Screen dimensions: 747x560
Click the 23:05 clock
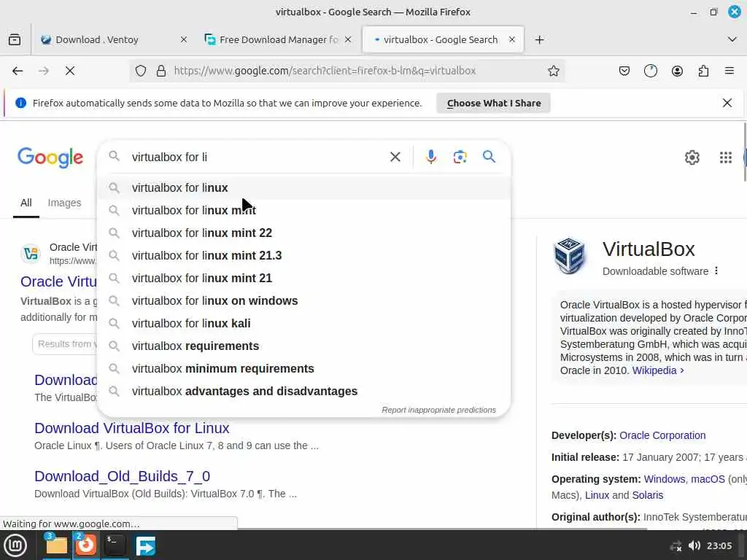(719, 545)
